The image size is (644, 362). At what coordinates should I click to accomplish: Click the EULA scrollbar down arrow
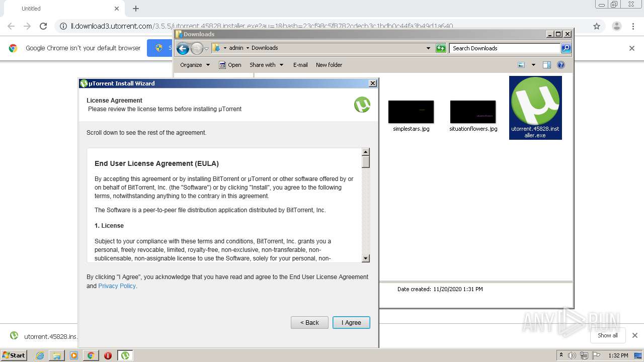click(x=366, y=258)
